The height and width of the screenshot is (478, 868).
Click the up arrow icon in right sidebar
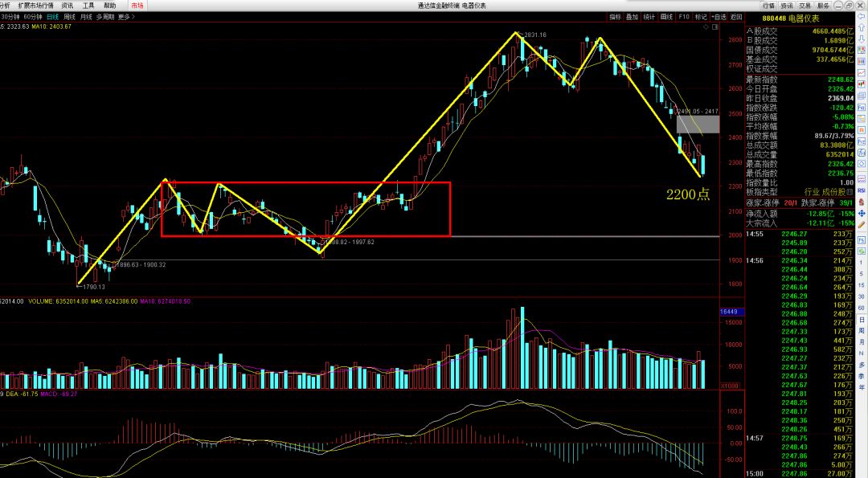coord(862,27)
